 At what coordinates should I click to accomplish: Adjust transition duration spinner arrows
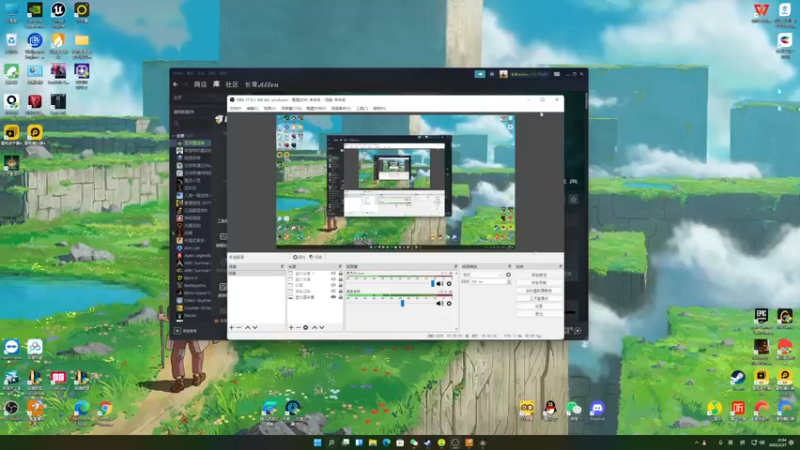[x=509, y=282]
